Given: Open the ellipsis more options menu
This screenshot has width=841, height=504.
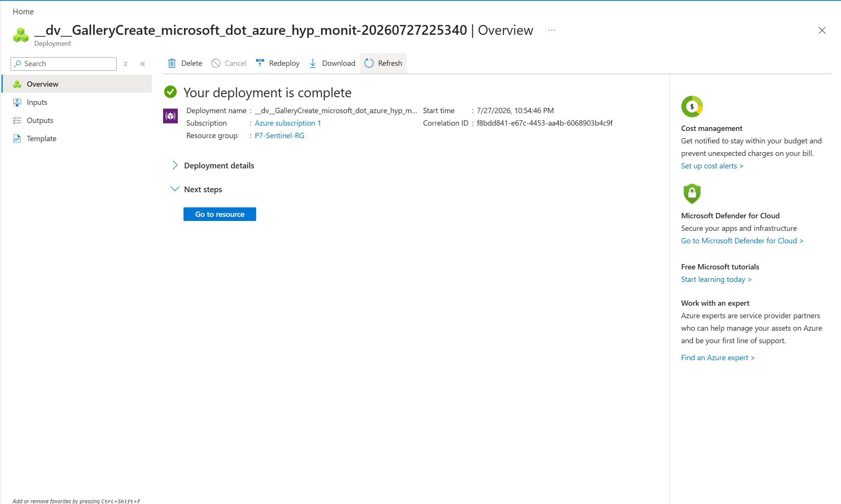Looking at the screenshot, I should [552, 30].
